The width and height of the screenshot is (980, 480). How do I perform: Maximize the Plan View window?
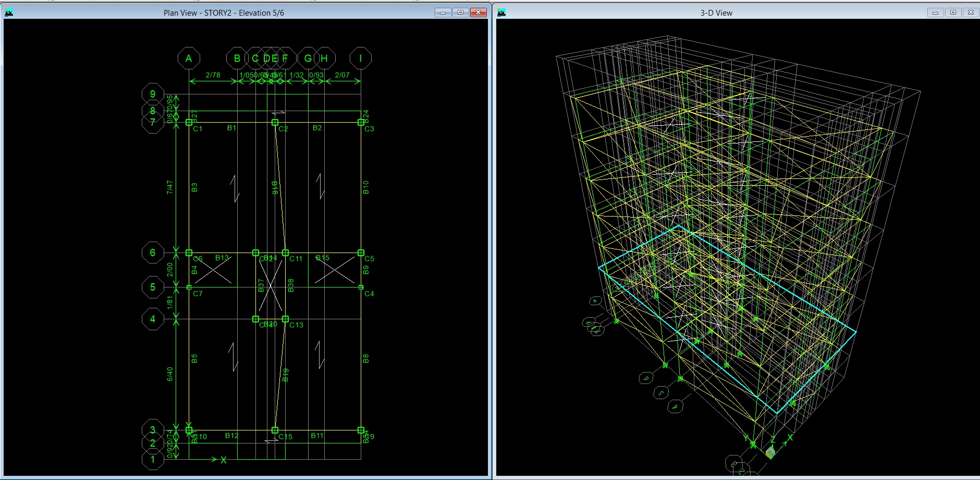coord(461,13)
